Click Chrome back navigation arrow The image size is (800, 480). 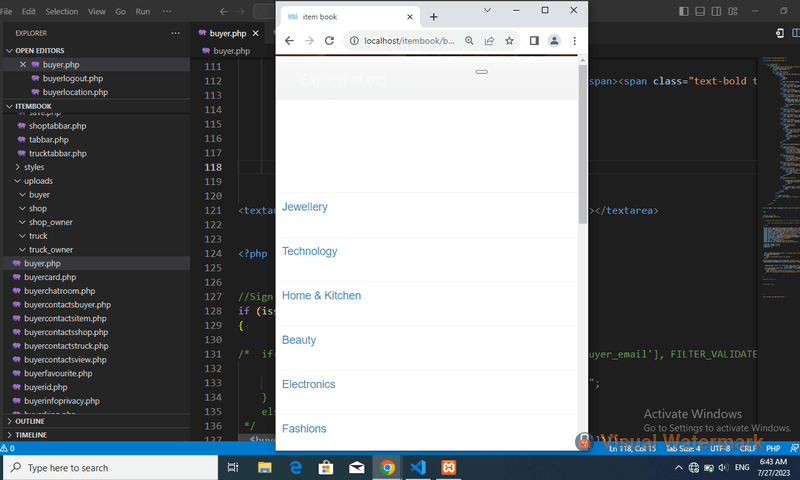289,41
